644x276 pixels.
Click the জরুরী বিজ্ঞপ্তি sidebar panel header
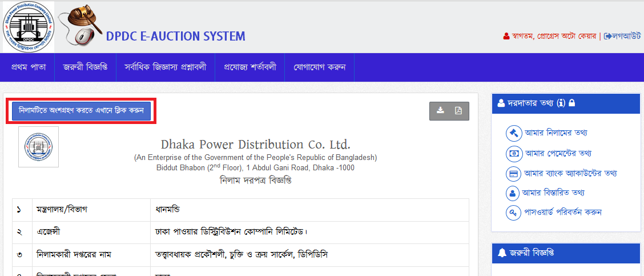pos(566,253)
